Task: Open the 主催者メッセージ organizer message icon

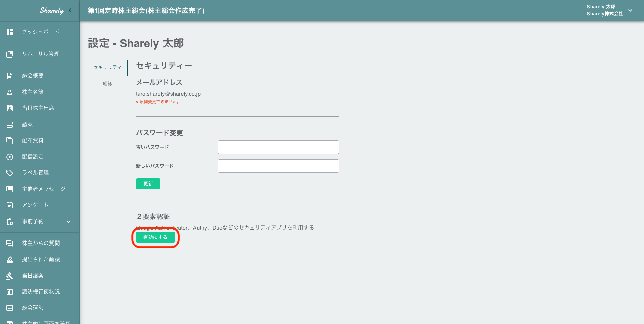Action: (9, 189)
